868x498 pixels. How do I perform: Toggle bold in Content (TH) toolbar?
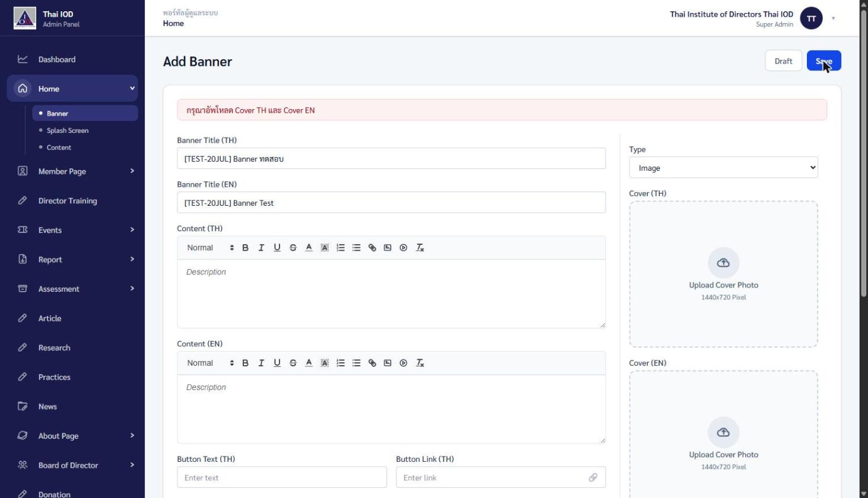pyautogui.click(x=245, y=248)
